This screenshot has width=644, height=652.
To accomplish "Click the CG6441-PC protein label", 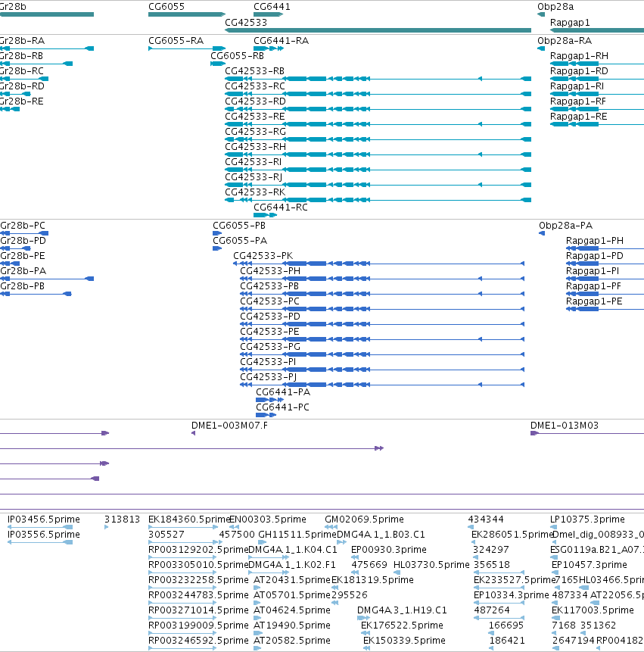I will [282, 407].
